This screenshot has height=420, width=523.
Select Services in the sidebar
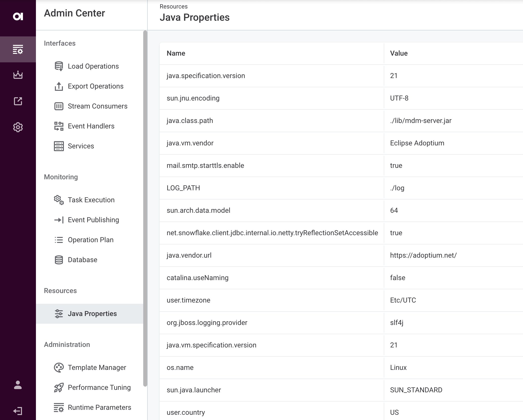click(x=81, y=146)
